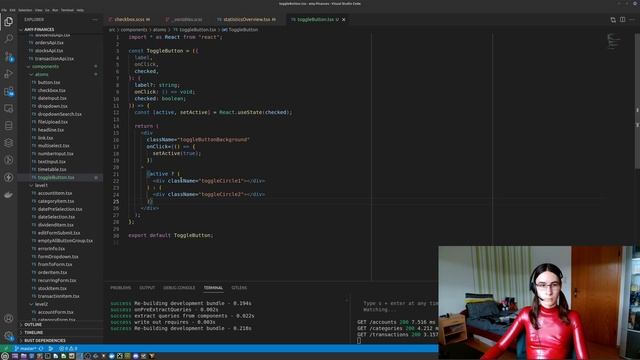
Task: Switch to the GitLens panel tab
Action: (x=239, y=288)
